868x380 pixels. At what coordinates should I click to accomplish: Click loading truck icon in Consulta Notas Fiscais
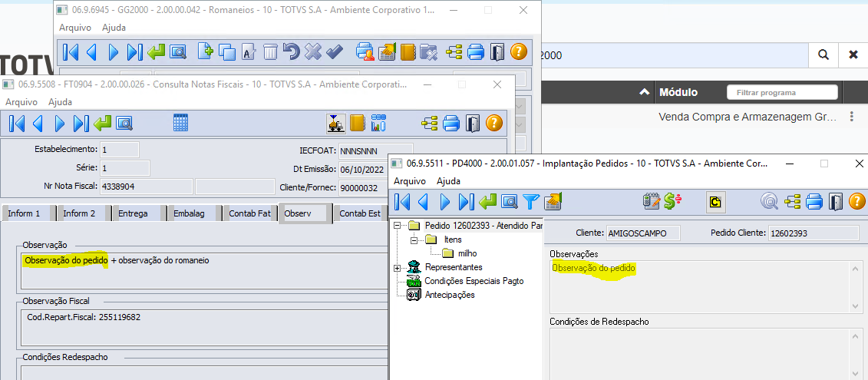coord(336,123)
